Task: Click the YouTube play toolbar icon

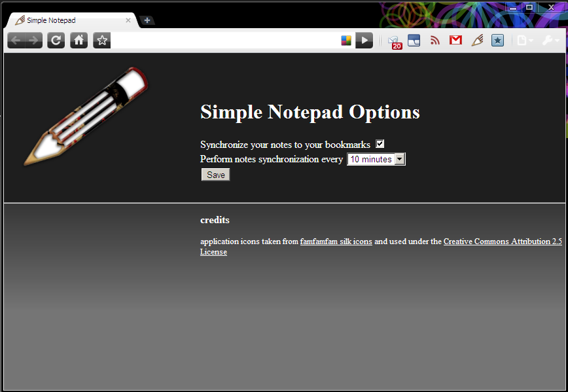Action: coord(364,40)
